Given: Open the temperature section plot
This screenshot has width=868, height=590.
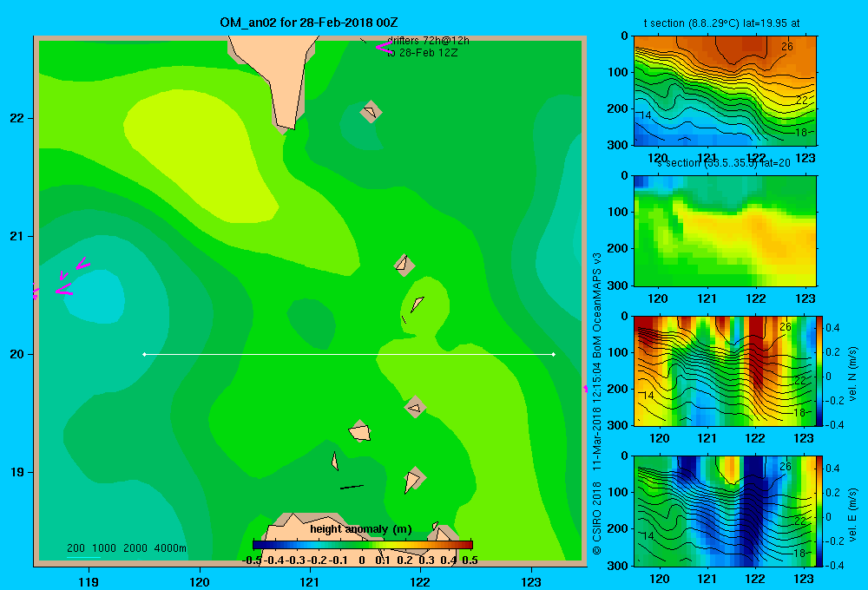Looking at the screenshot, I should [725, 91].
